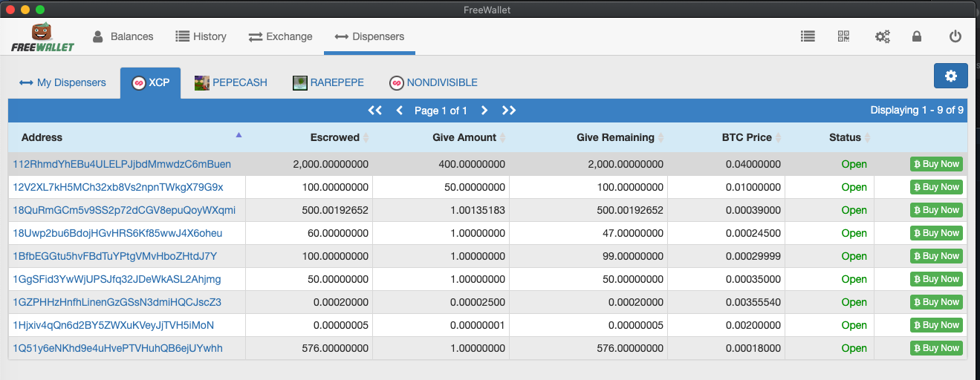This screenshot has height=380, width=980.
Task: Go to the first page of results
Action: pos(375,111)
